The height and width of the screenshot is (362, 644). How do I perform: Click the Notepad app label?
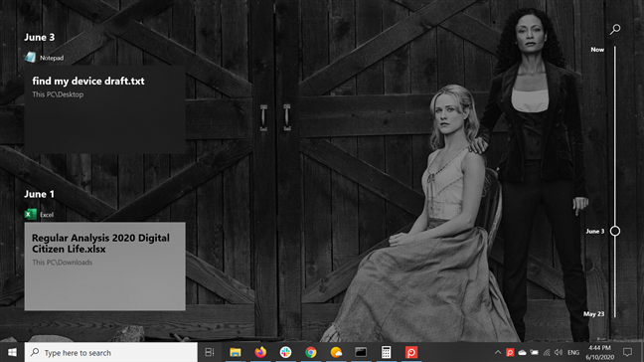click(52, 58)
